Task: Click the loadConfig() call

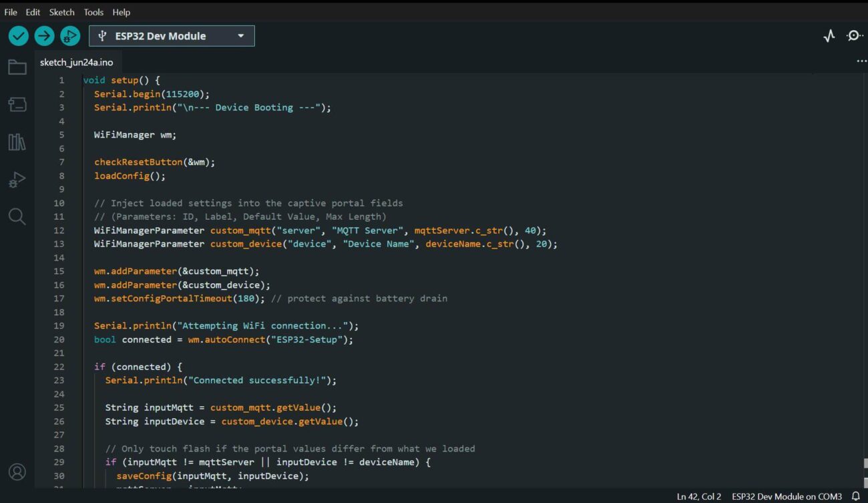Action: click(130, 176)
